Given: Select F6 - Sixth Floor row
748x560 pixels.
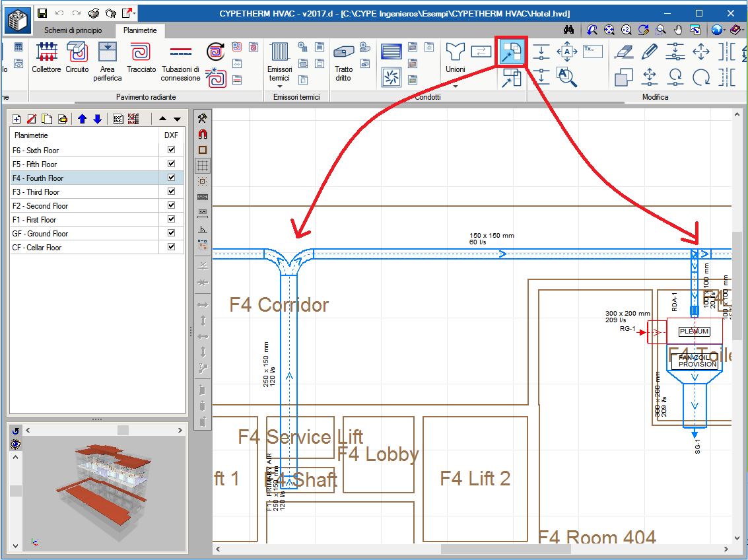Looking at the screenshot, I should tap(97, 151).
